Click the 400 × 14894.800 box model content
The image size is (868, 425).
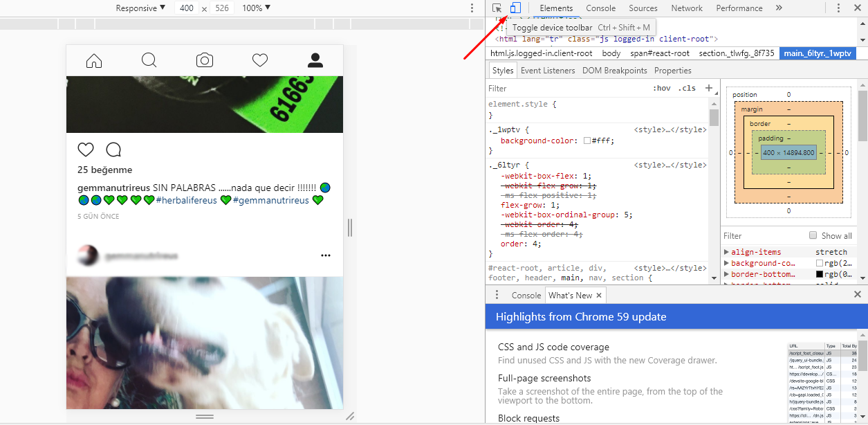click(x=788, y=152)
